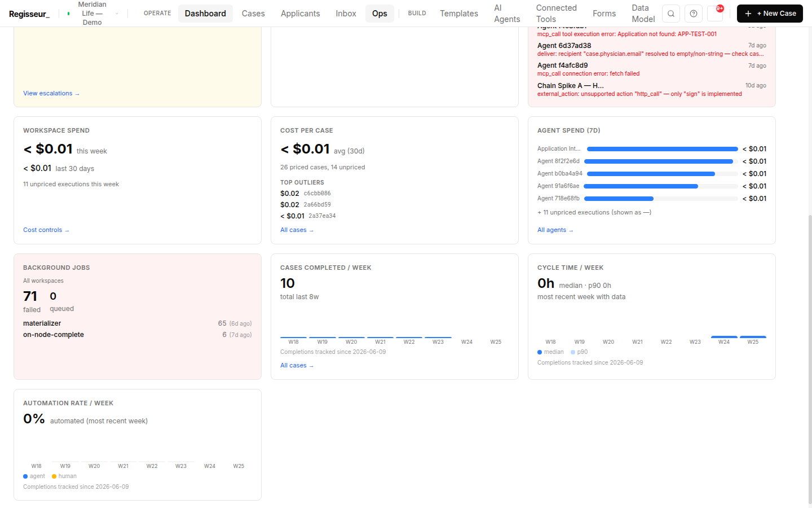Click the Agent 91a6f6ae spend bar
Viewport: 812px width, 508px height.
coord(661,186)
